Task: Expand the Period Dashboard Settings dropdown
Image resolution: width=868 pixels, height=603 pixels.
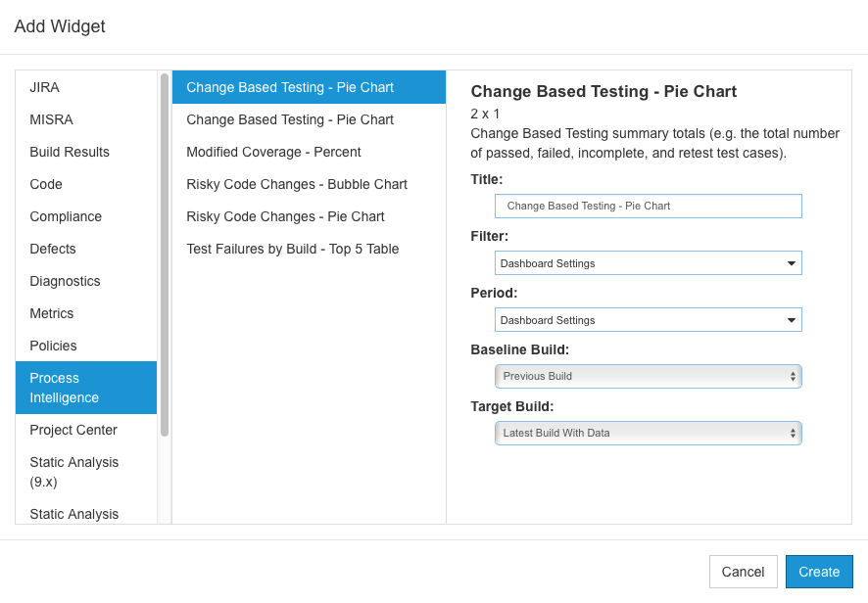Action: [x=649, y=320]
